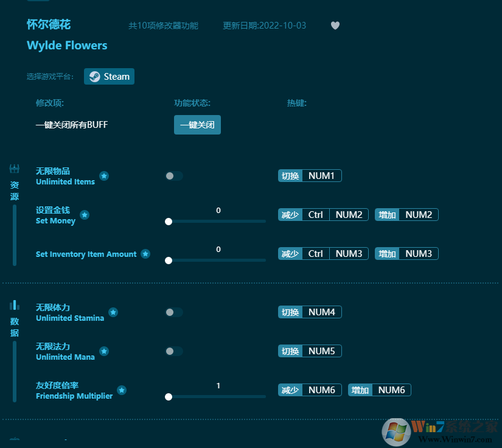Click the star icon beside Set Money
Viewport: 502px width, 448px height.
point(85,215)
